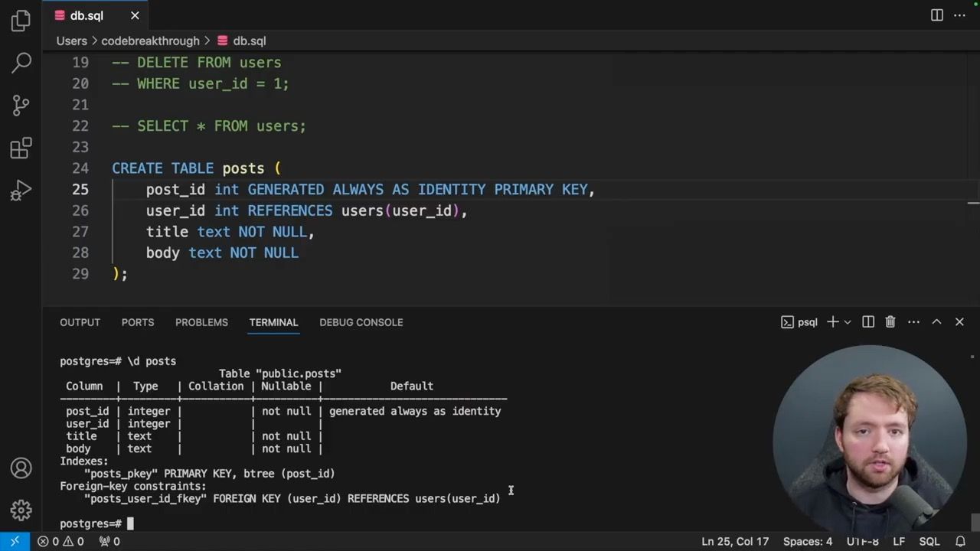Viewport: 980px width, 551px height.
Task: Open the Run and Debug view
Action: point(21,191)
